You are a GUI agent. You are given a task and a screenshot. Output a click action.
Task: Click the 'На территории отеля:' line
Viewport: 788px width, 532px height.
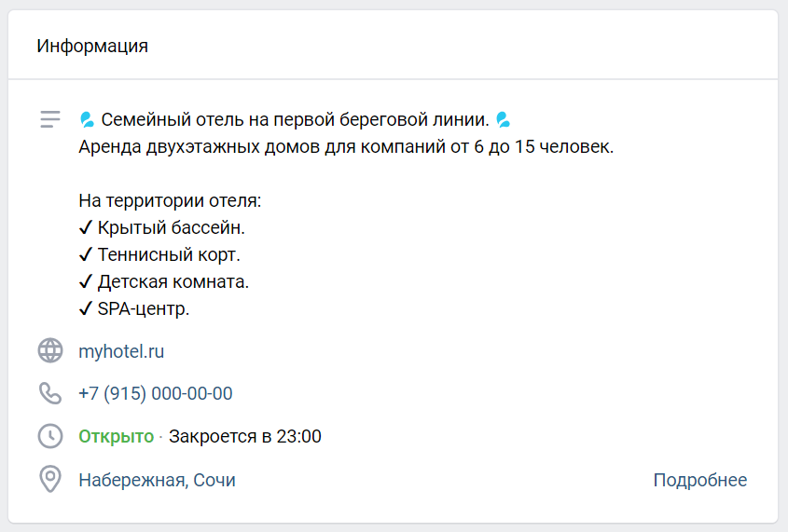click(170, 200)
